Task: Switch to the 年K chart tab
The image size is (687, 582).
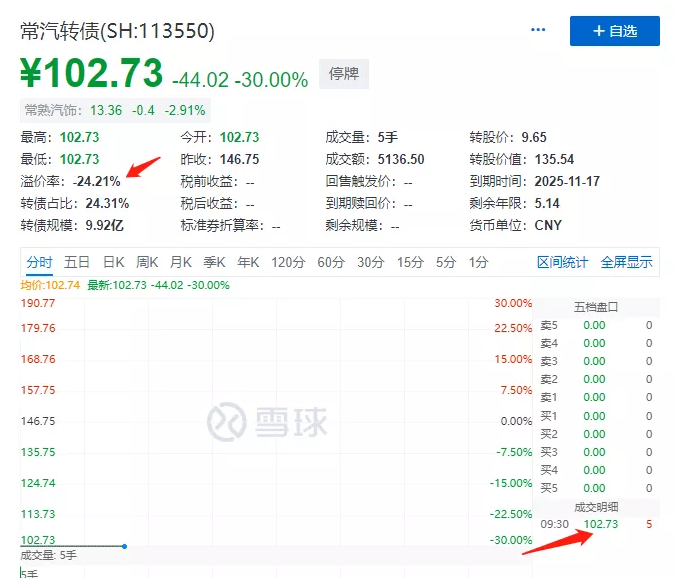Action: point(248,262)
